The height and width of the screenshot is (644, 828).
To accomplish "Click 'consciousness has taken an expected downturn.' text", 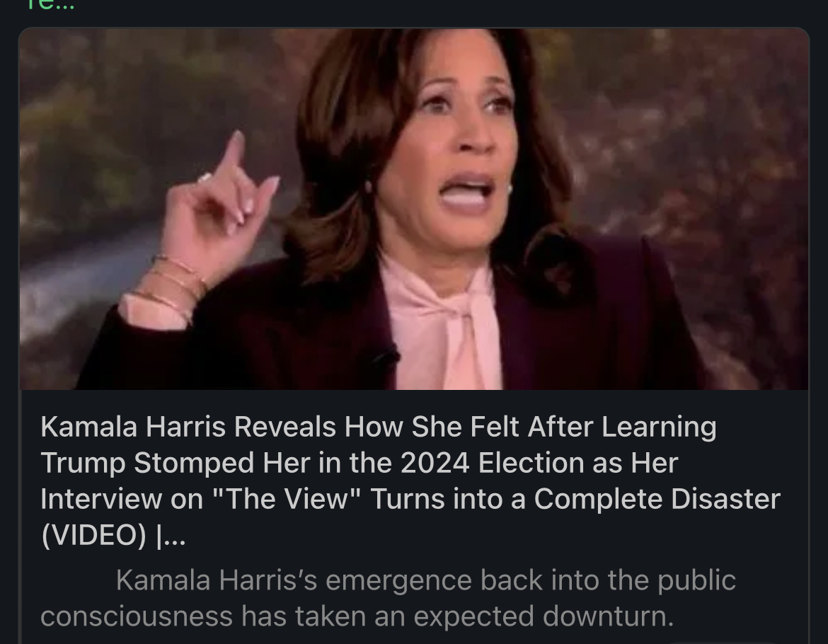I will (x=357, y=616).
